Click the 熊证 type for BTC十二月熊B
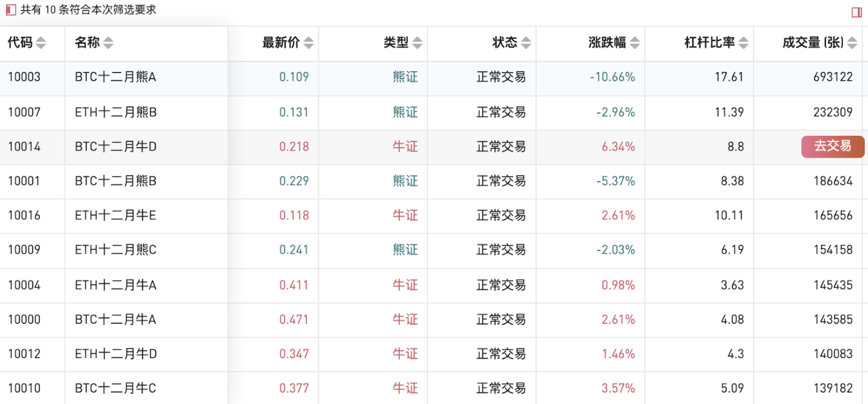 (405, 181)
